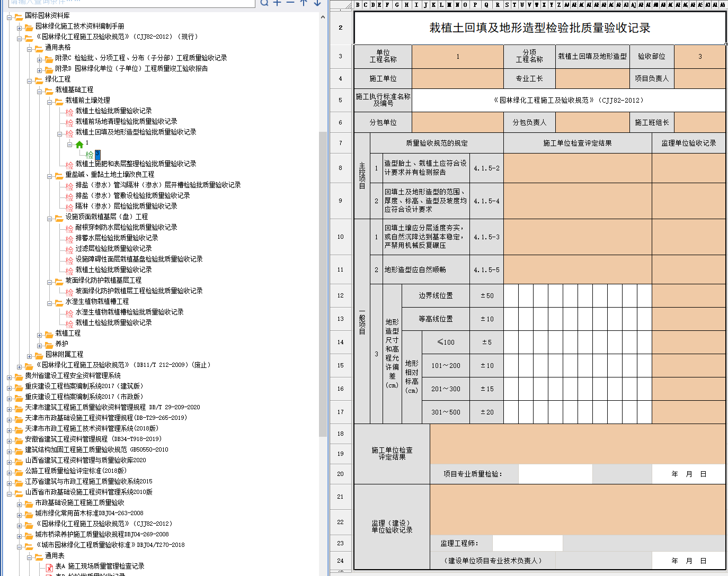Collapse the 绿化工程 node
The image size is (728, 576).
[x=30, y=80]
